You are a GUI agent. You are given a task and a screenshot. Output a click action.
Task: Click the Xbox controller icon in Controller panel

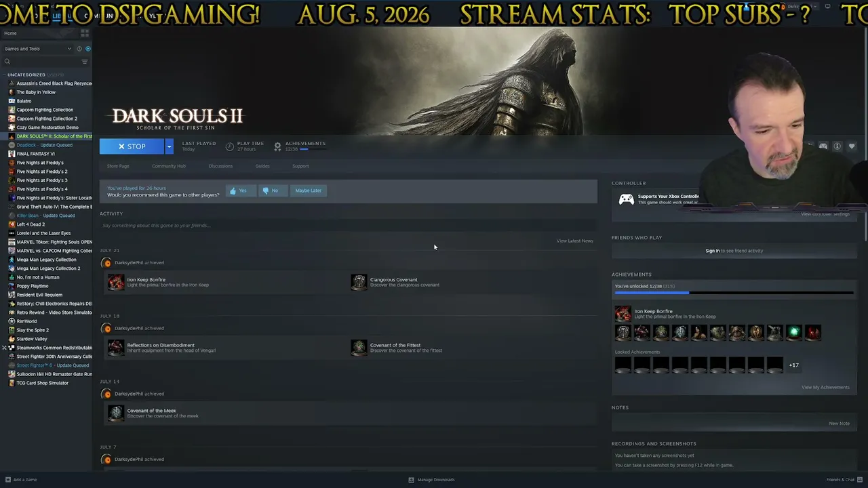(x=627, y=199)
